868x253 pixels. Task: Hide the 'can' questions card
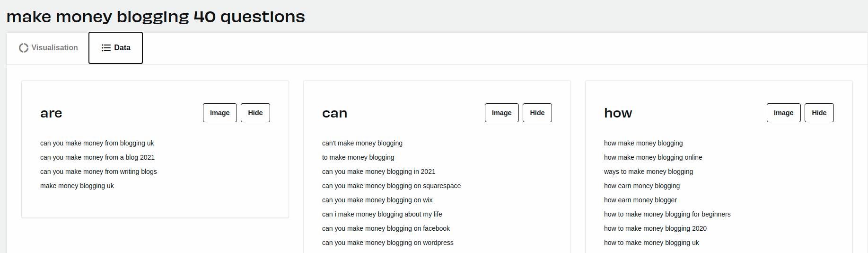[537, 113]
